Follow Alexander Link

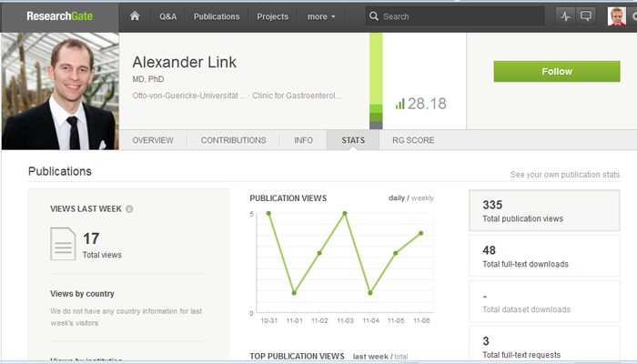[x=556, y=71]
